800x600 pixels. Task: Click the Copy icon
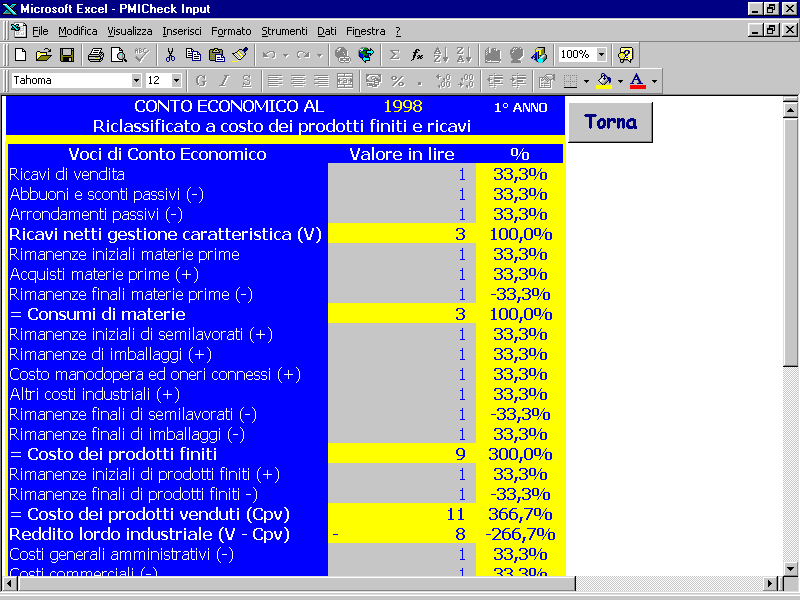(x=193, y=55)
